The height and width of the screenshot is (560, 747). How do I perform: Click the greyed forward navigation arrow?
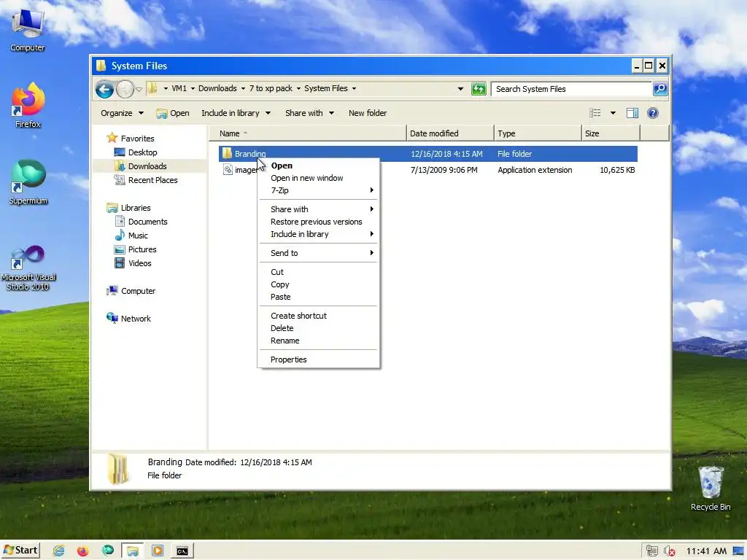click(x=125, y=89)
